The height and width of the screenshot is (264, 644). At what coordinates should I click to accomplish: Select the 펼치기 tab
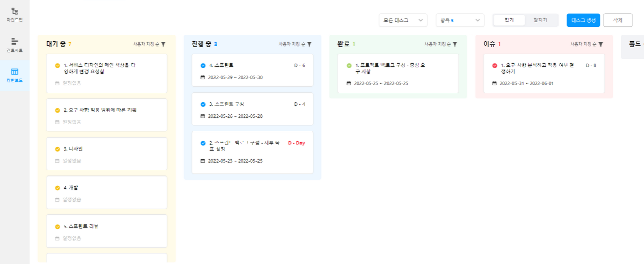[x=540, y=20]
